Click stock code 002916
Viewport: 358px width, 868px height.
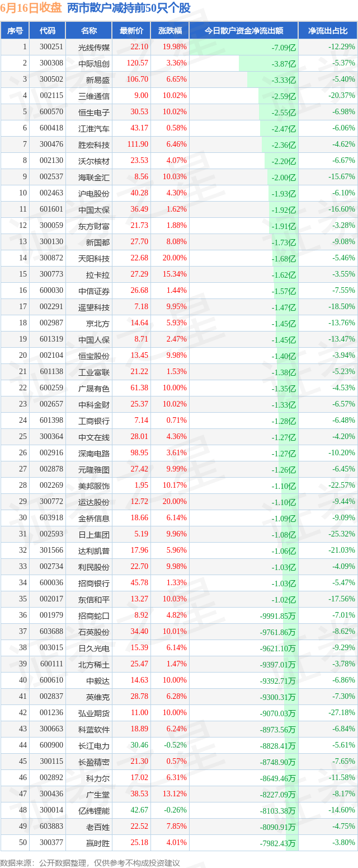[51, 453]
